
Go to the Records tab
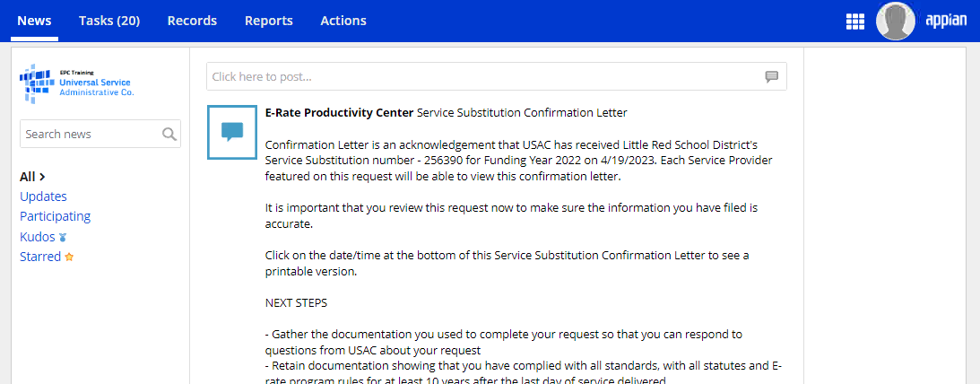[192, 21]
